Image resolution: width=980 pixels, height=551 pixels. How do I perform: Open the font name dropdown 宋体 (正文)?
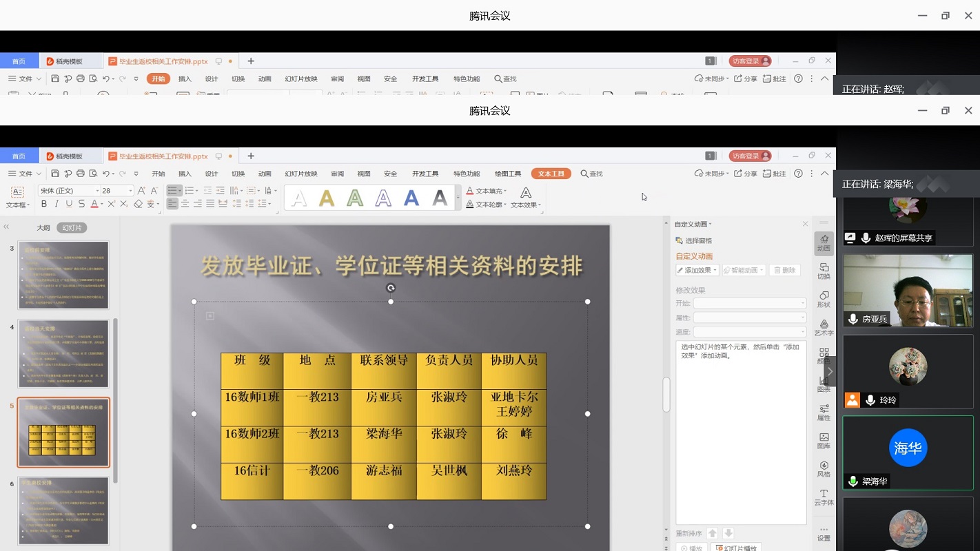[x=68, y=191]
